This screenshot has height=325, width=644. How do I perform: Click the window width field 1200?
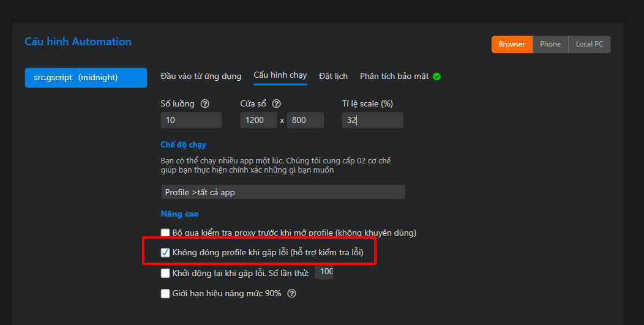258,120
